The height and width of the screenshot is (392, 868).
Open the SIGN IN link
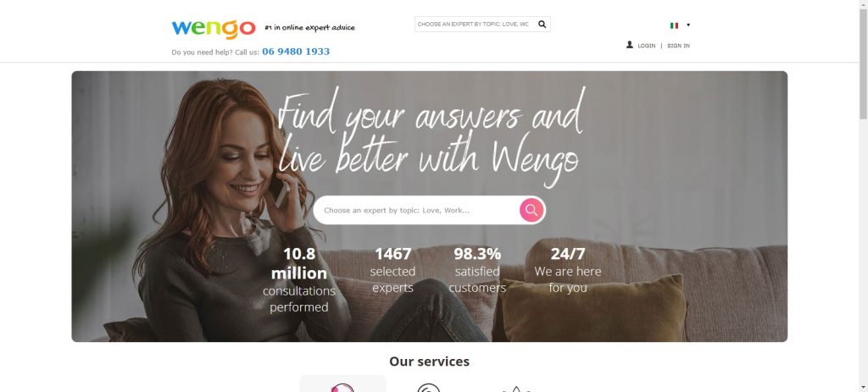pyautogui.click(x=678, y=46)
